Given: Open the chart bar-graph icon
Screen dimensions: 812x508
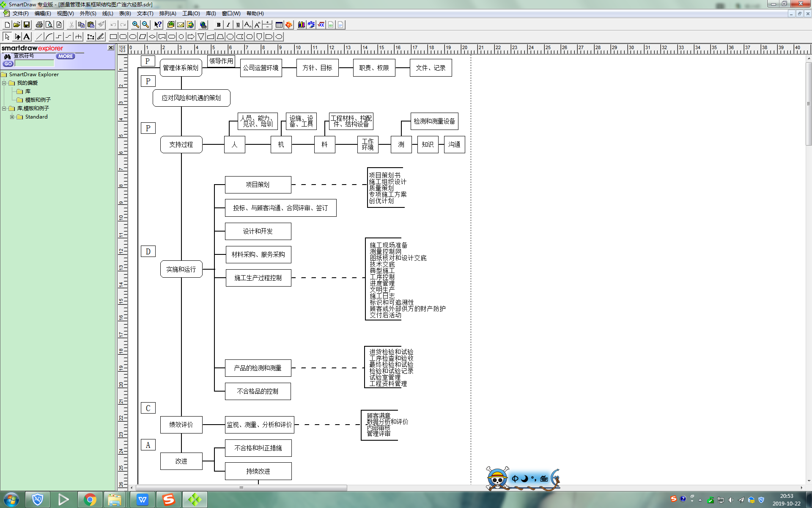Looking at the screenshot, I should [x=302, y=25].
